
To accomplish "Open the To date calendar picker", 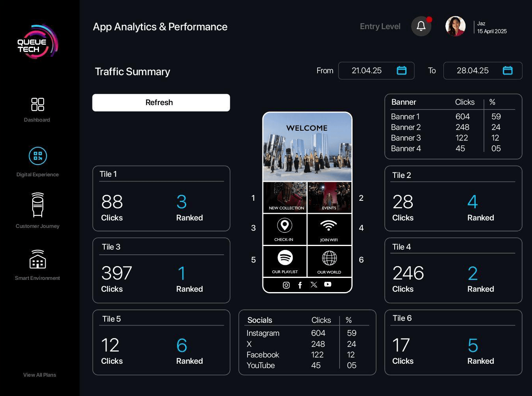I will [x=508, y=70].
